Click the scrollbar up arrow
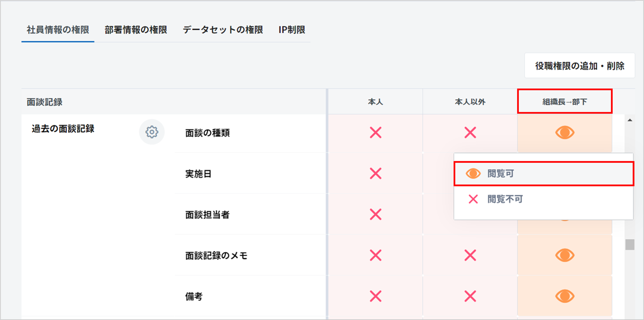This screenshot has width=644, height=320. coord(630,120)
